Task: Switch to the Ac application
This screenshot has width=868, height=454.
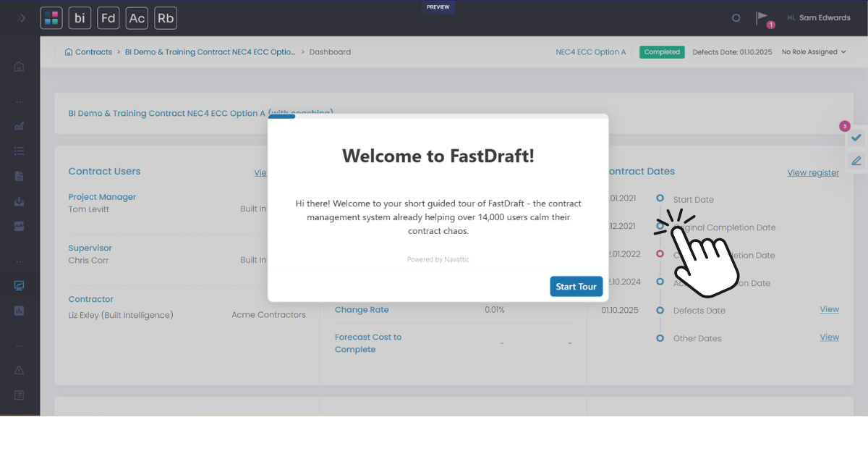Action: pos(137,18)
